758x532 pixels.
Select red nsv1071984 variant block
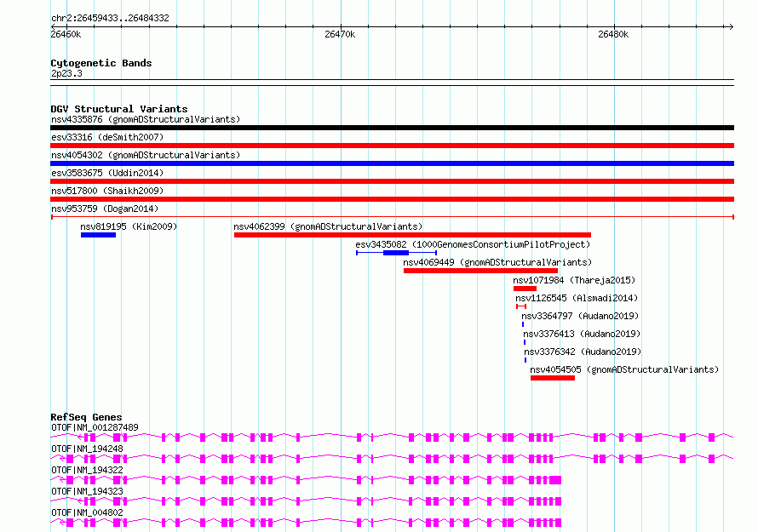pos(525,289)
